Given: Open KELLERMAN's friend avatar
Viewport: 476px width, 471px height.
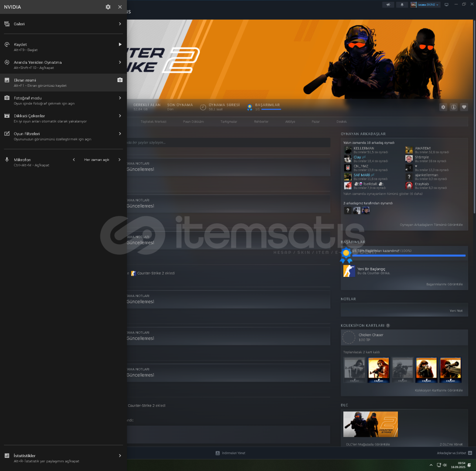Looking at the screenshot, I should [x=348, y=150].
